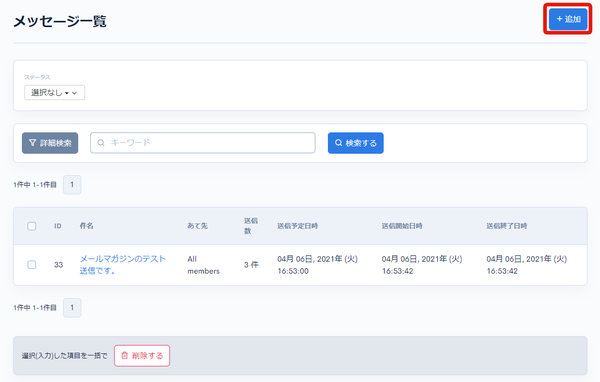The height and width of the screenshot is (382, 600).
Task: Open the 詳細検索 advanced search filter
Action: point(50,143)
